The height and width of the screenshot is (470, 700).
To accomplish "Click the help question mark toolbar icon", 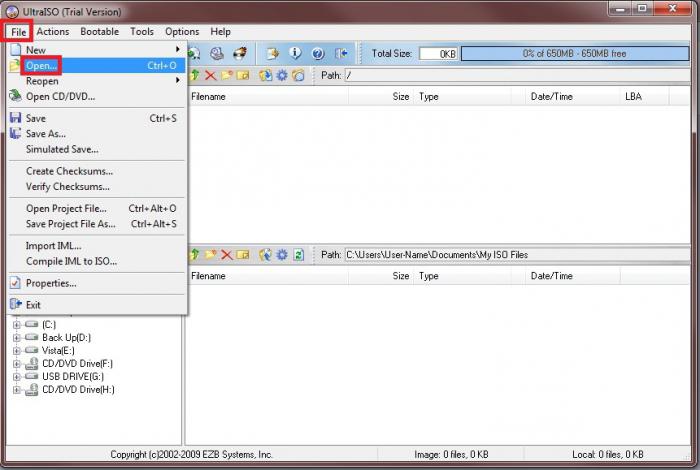I will coord(318,53).
